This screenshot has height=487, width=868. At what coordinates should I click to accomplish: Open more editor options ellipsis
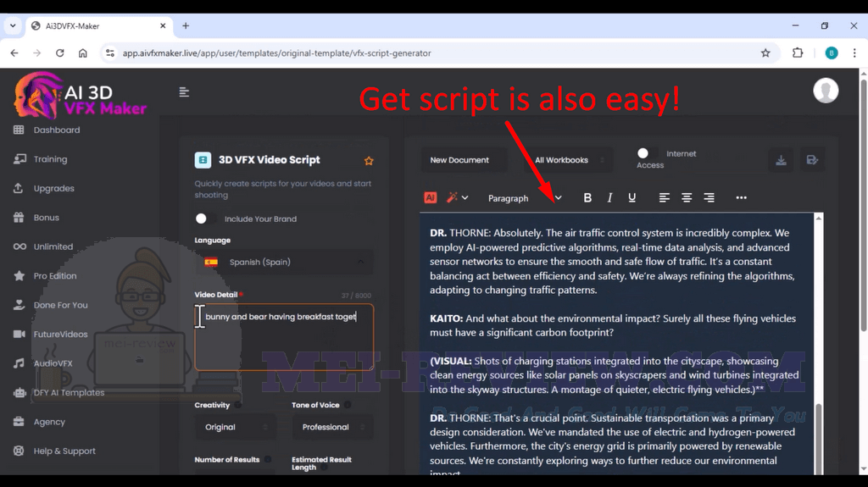tap(741, 197)
